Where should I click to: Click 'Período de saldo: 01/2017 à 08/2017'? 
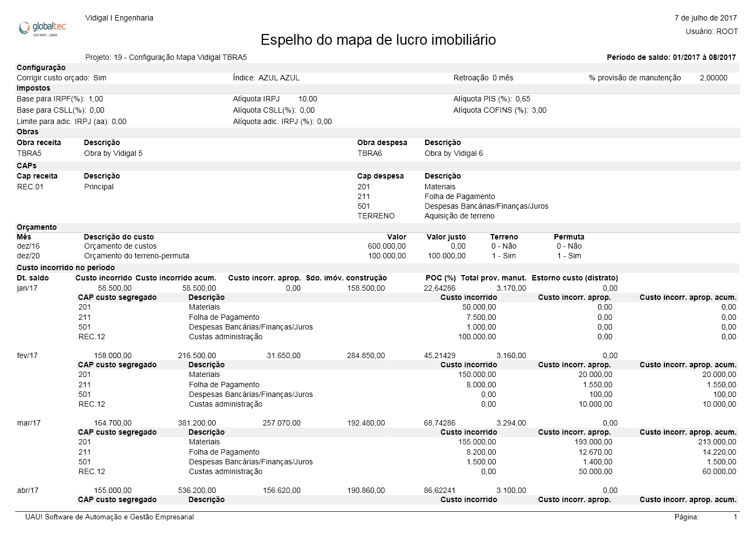pyautogui.click(x=671, y=57)
